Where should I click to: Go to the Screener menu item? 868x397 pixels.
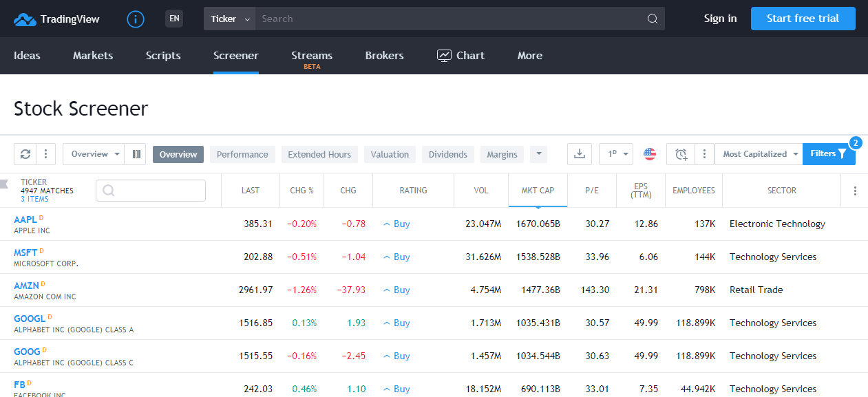[x=236, y=56]
